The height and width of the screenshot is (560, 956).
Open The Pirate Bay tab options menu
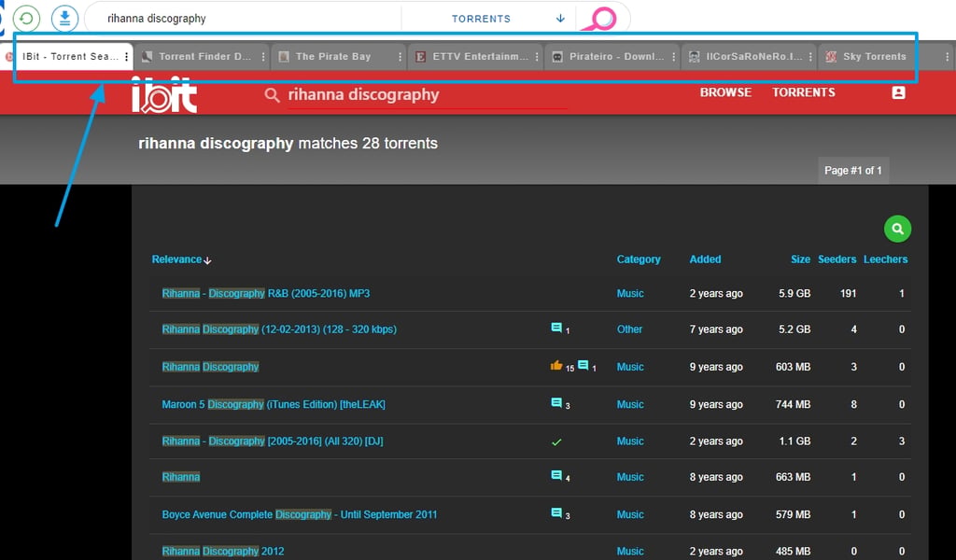click(400, 57)
